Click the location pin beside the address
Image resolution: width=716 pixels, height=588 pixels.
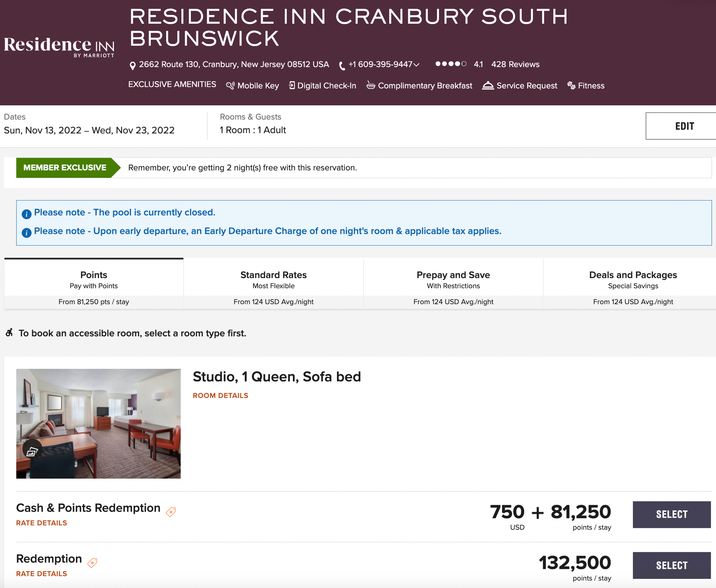coord(133,64)
